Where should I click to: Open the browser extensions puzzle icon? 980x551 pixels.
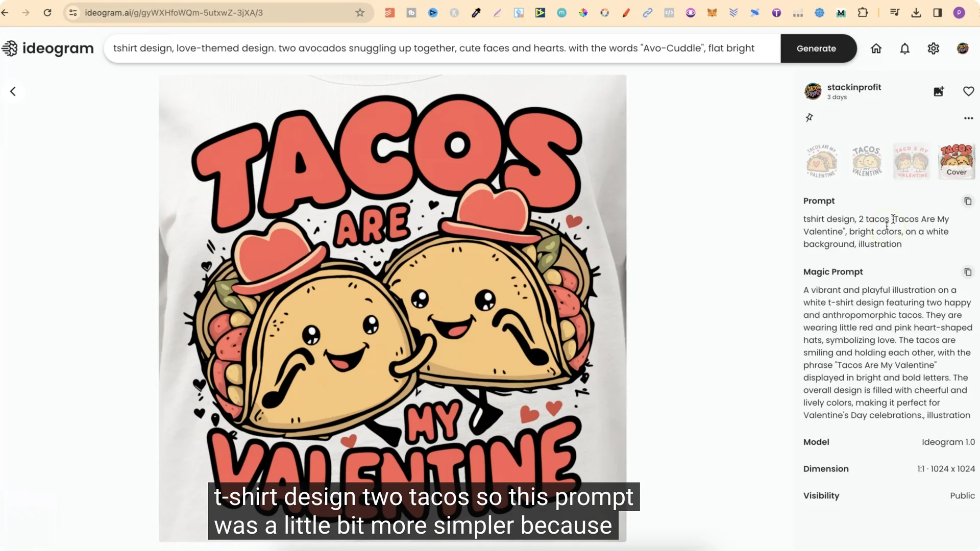click(x=863, y=13)
